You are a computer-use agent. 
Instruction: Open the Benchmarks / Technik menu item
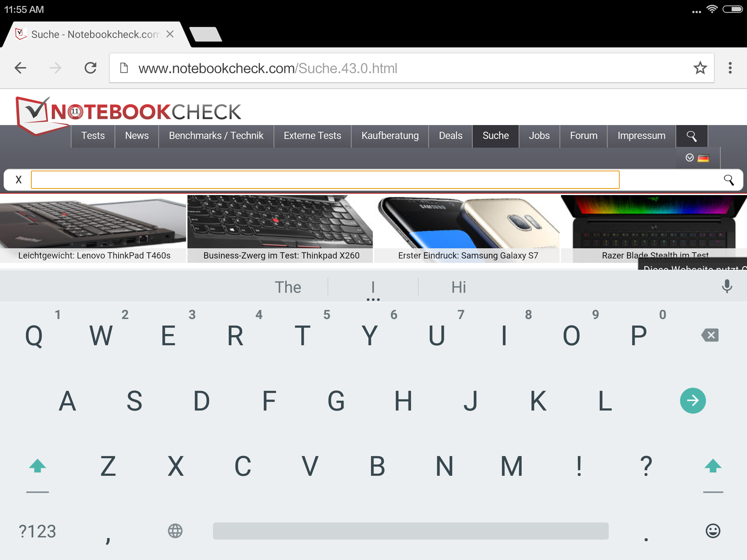[x=216, y=136]
